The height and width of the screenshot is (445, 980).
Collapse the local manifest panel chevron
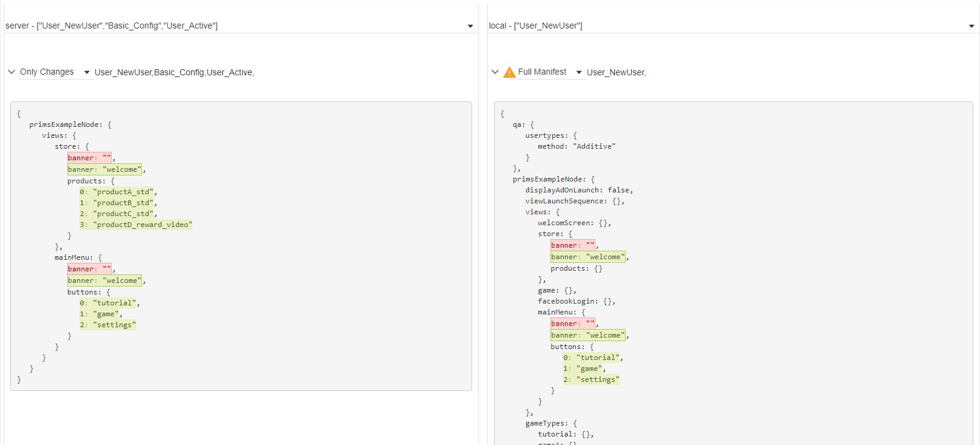point(495,72)
